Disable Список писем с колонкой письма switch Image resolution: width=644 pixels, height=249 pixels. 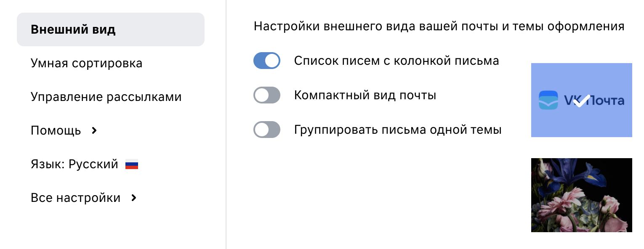tap(267, 61)
